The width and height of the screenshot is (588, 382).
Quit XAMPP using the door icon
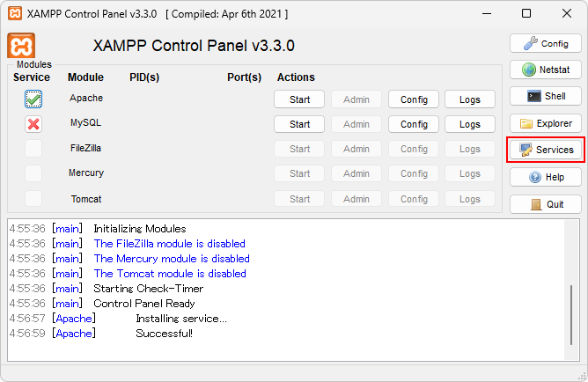click(x=545, y=204)
